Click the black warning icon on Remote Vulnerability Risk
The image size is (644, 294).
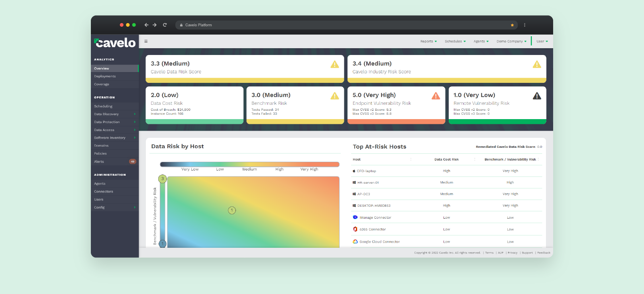coord(537,96)
